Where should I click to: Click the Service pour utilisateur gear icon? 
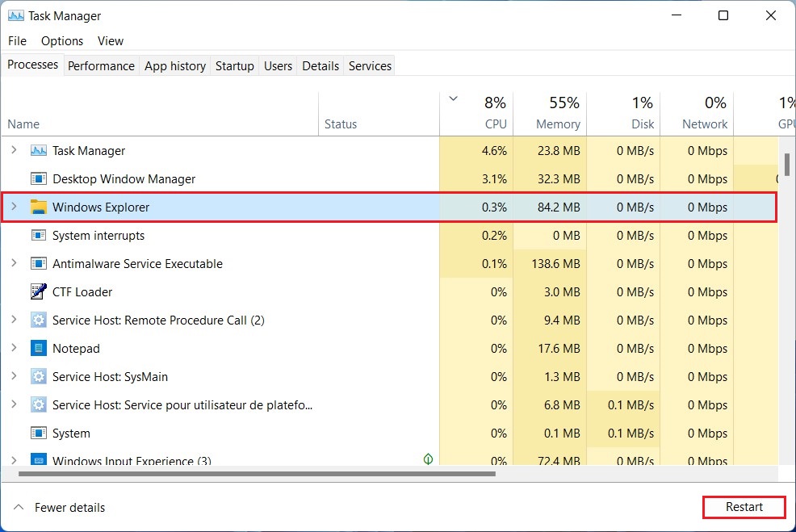(x=39, y=404)
